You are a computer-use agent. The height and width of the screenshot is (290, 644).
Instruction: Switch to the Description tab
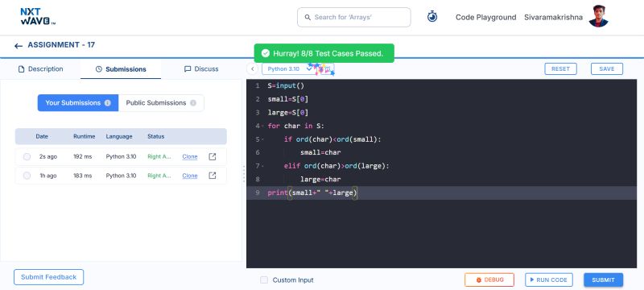[41, 69]
